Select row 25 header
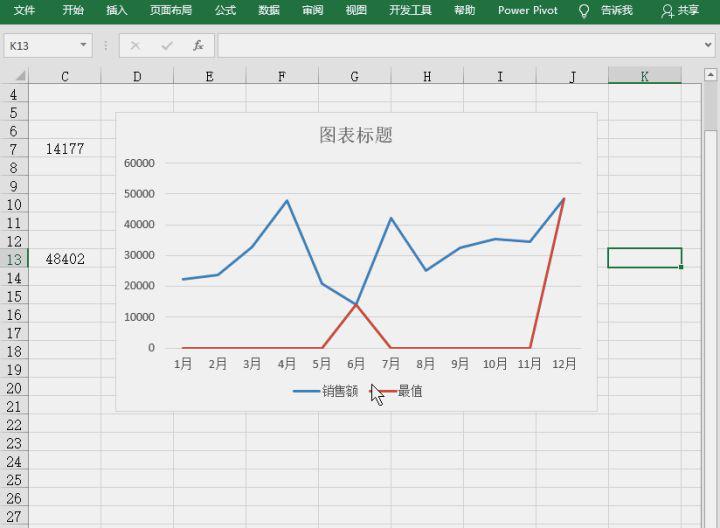The height and width of the screenshot is (528, 720). pos(14,480)
